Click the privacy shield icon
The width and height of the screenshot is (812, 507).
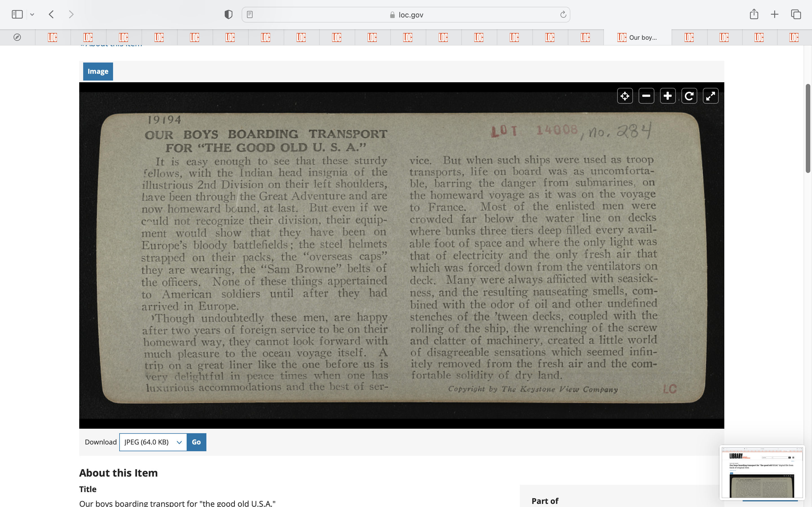[x=228, y=14]
